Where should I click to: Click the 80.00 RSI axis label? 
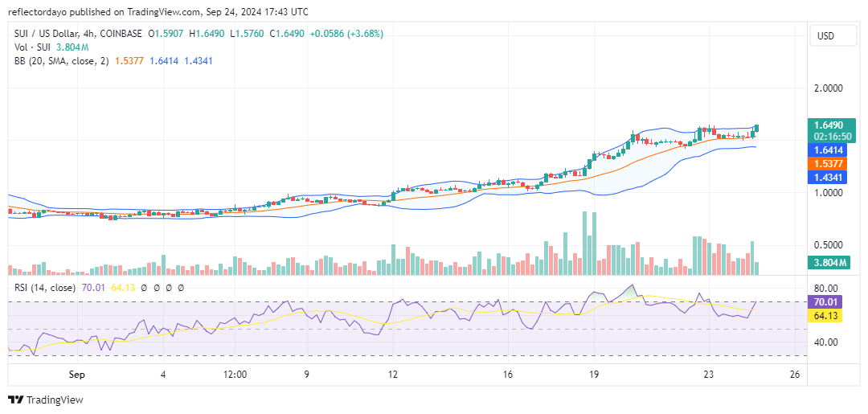tap(825, 289)
